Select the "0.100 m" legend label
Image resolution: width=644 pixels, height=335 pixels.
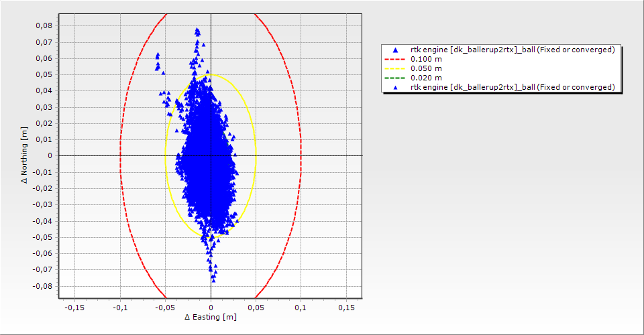427,59
